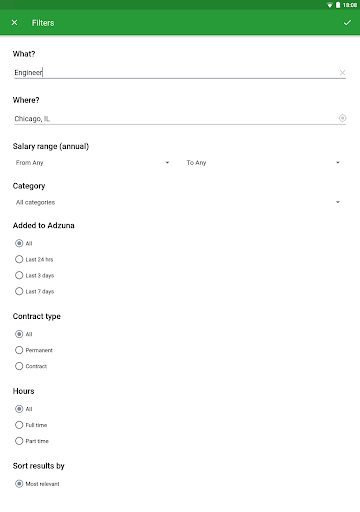Screen dimensions: 360x512
Task: Tap the battery status icon
Action: [338, 5]
